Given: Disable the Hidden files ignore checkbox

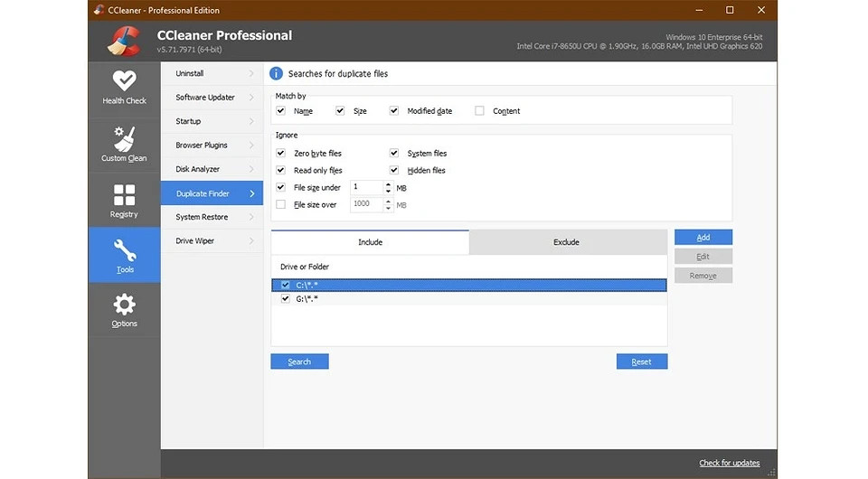Looking at the screenshot, I should [394, 170].
